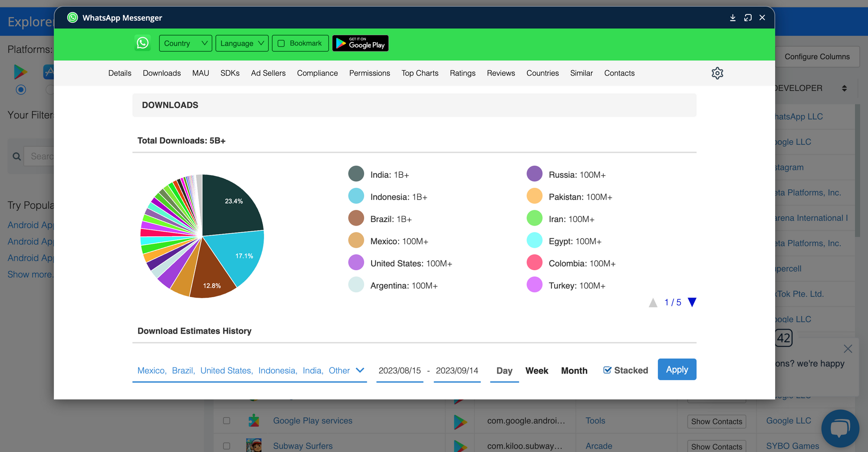This screenshot has height=452, width=868.
Task: Click the Brazil legend color swatch
Action: click(x=356, y=218)
